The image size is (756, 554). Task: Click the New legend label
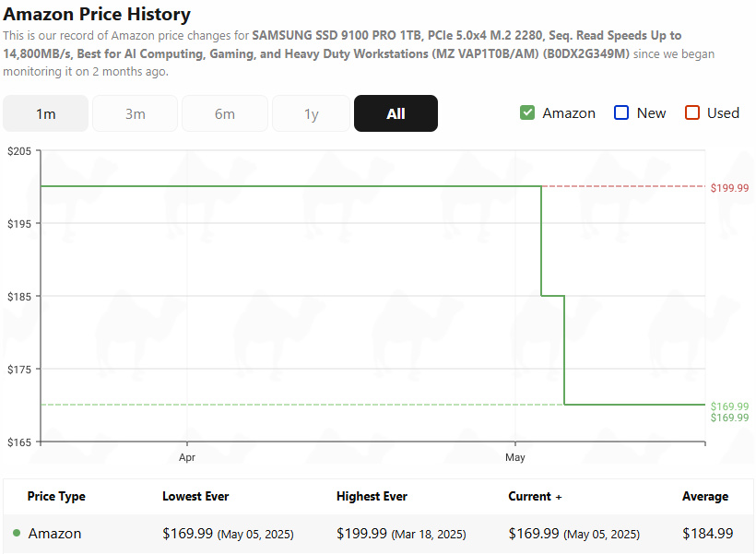tap(652, 113)
